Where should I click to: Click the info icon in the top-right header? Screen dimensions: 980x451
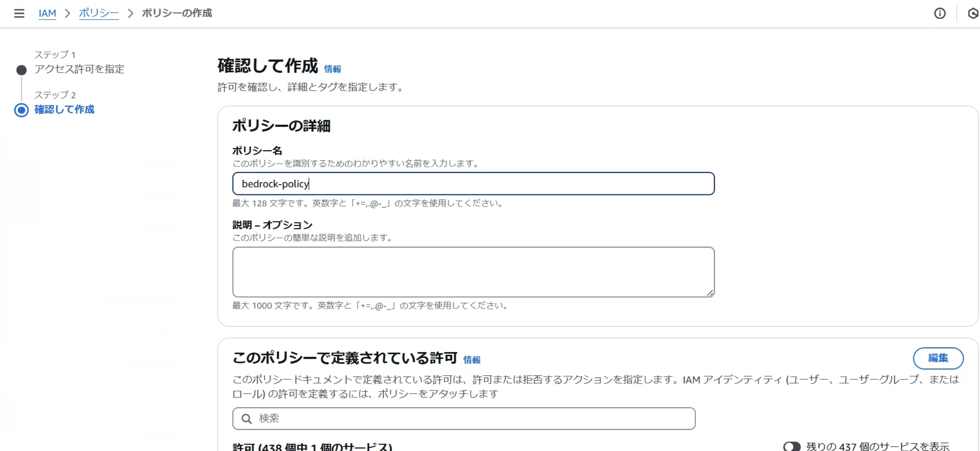tap(940, 14)
